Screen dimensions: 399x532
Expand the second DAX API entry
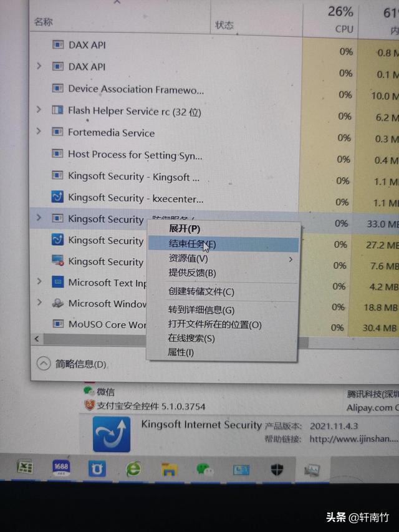coord(39,66)
